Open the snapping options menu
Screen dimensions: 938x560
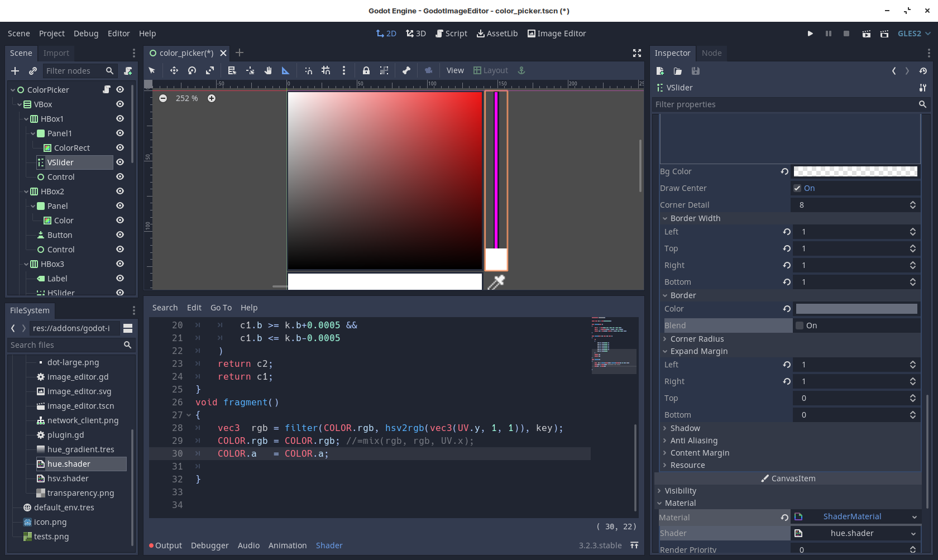pos(344,70)
